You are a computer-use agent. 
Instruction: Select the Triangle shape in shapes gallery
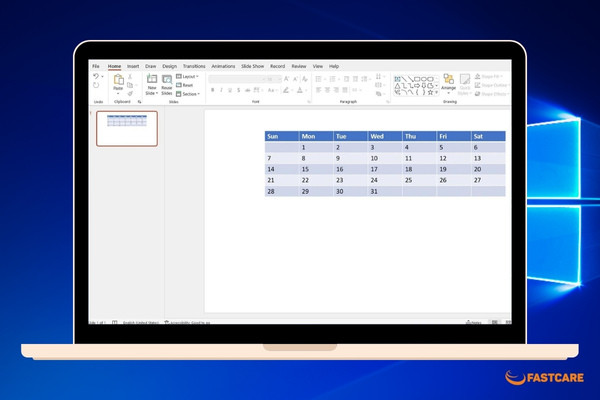[x=397, y=86]
